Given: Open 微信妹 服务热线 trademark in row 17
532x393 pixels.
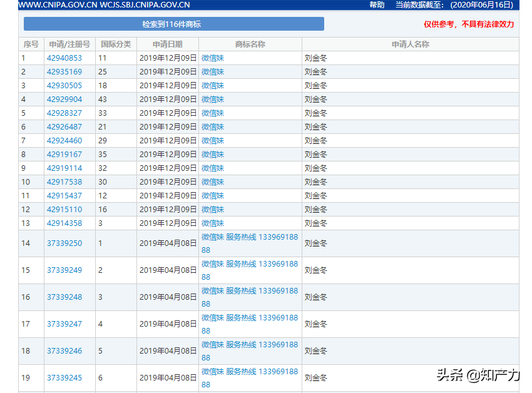Looking at the screenshot, I should click(250, 324).
